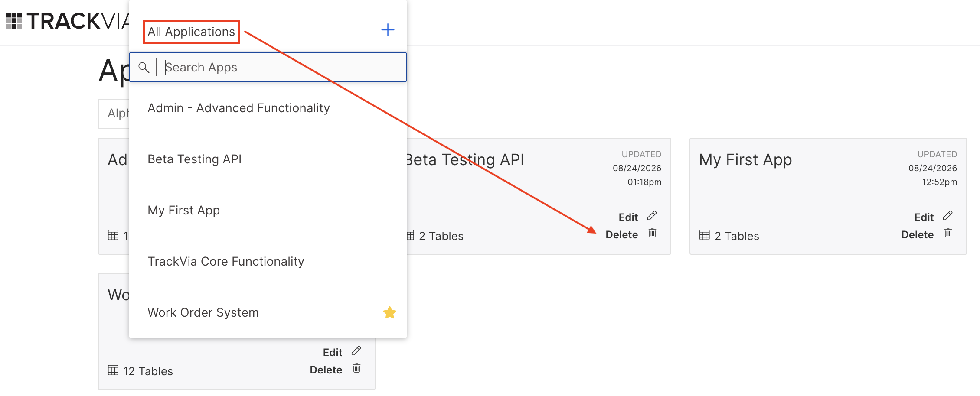Click table icon on My First App card
The width and height of the screenshot is (980, 396).
coord(705,235)
